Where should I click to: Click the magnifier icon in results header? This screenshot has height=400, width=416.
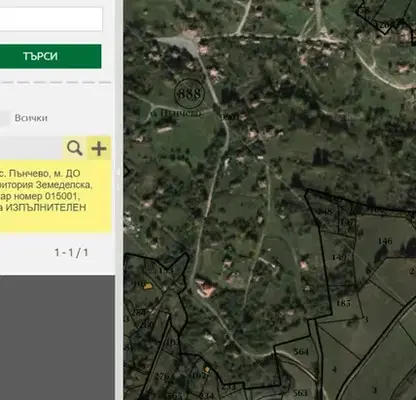coord(75,148)
